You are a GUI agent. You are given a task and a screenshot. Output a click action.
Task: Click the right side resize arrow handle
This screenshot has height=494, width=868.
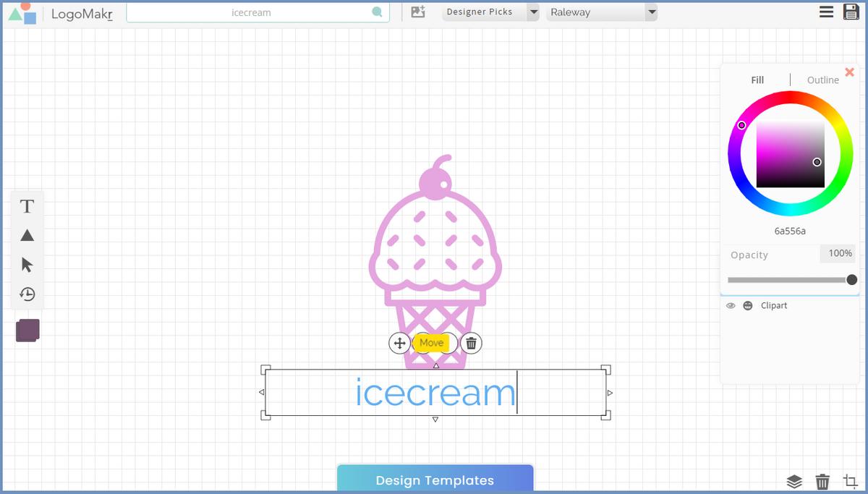click(610, 393)
